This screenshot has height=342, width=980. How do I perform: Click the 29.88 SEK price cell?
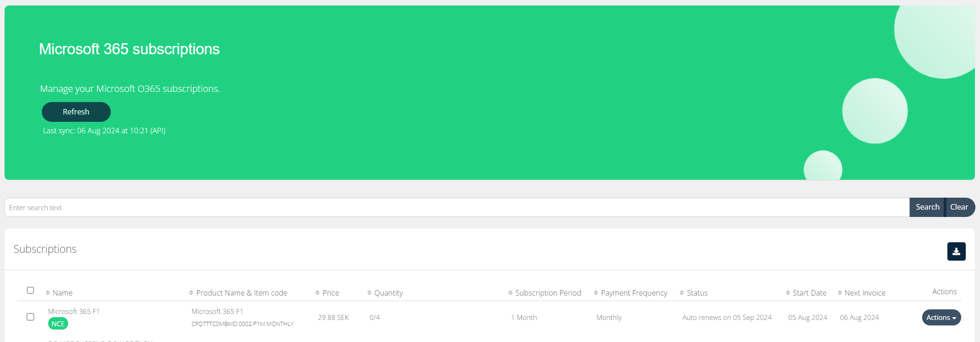(334, 317)
